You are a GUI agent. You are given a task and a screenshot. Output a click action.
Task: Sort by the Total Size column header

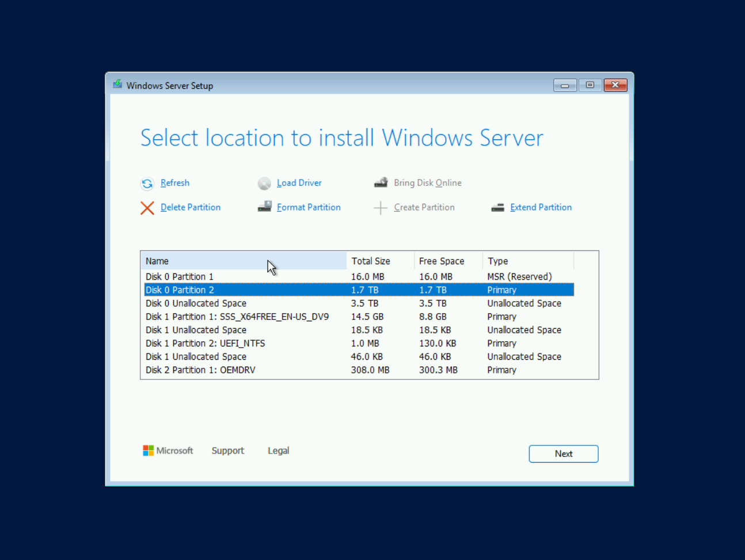point(381,261)
